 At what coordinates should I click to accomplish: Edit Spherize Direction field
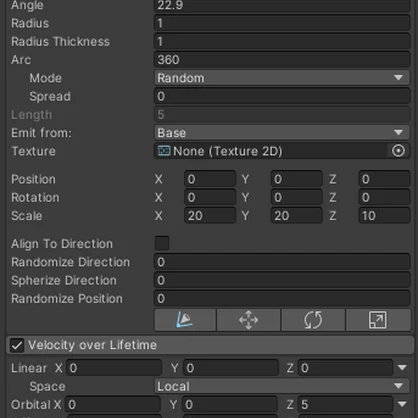pos(282,280)
